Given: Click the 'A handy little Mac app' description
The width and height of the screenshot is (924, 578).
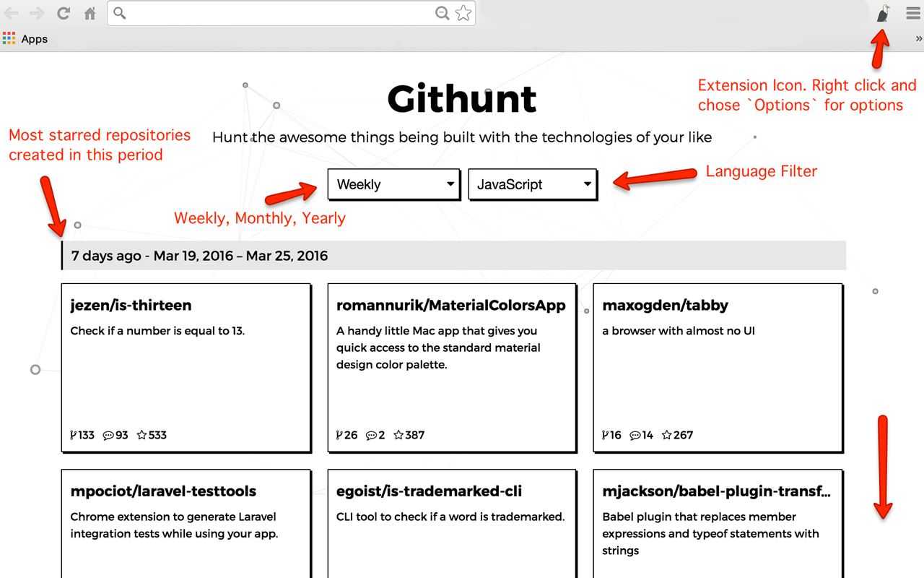Looking at the screenshot, I should pyautogui.click(x=438, y=348).
